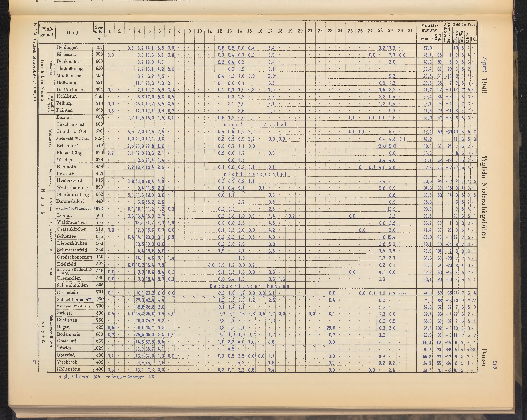Click the 'St. Katharina 515' footnote
The height and width of the screenshot is (420, 527).
point(79,377)
